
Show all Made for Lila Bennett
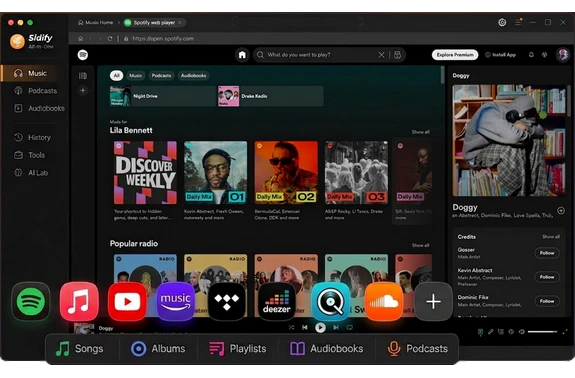[x=420, y=132]
